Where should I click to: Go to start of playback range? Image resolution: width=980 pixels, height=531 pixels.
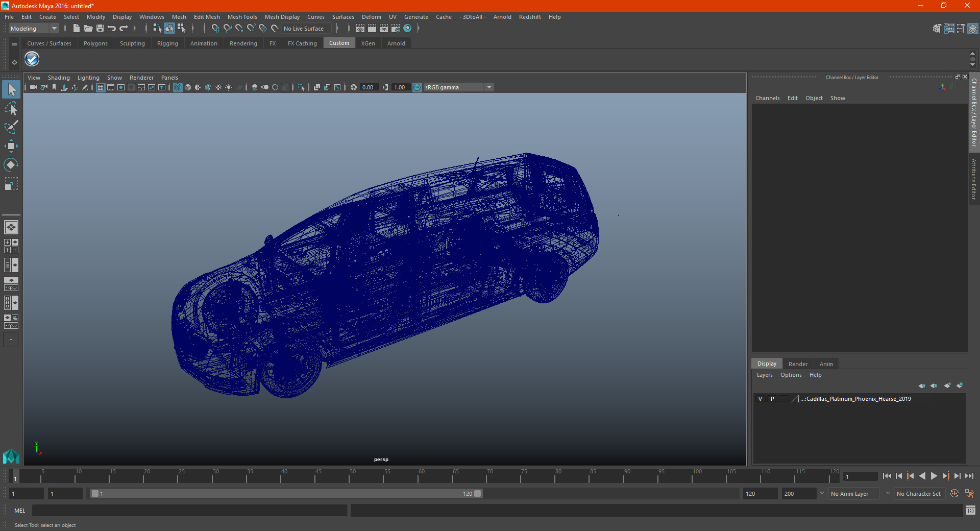(x=887, y=476)
